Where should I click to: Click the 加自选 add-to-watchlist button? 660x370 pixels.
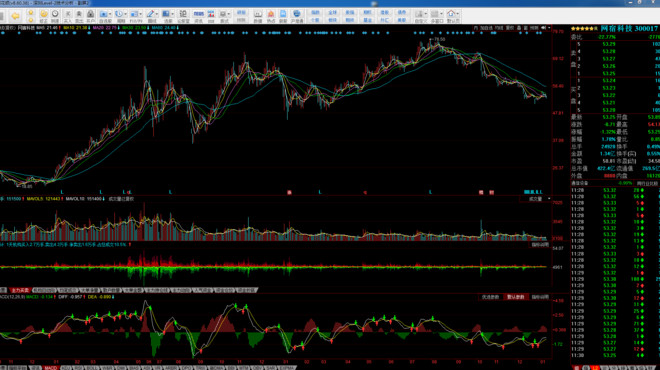tap(487, 28)
